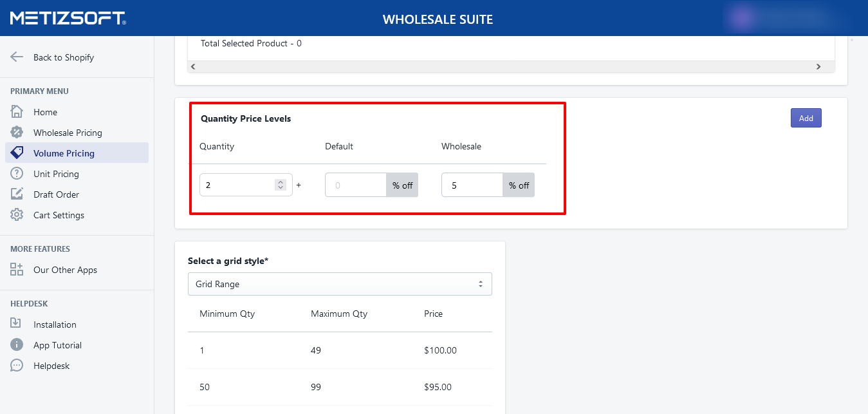868x414 pixels.
Task: Click the Installation download icon
Action: coord(17,325)
